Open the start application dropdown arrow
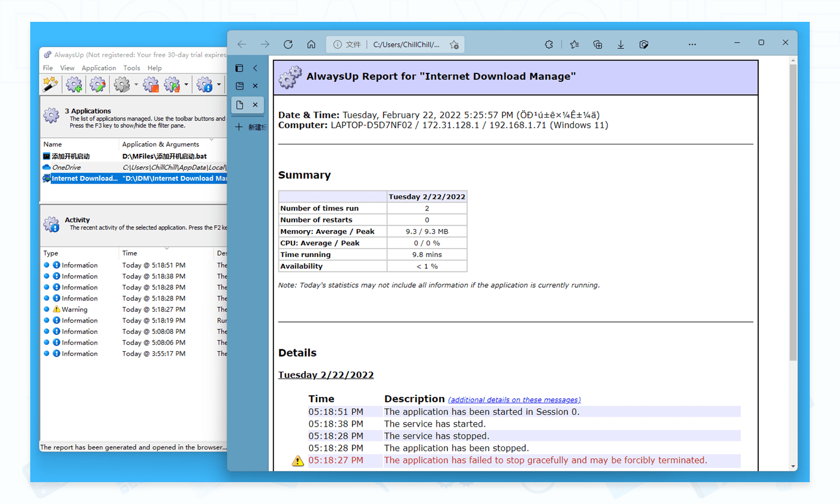This screenshot has width=840, height=504. click(x=136, y=85)
